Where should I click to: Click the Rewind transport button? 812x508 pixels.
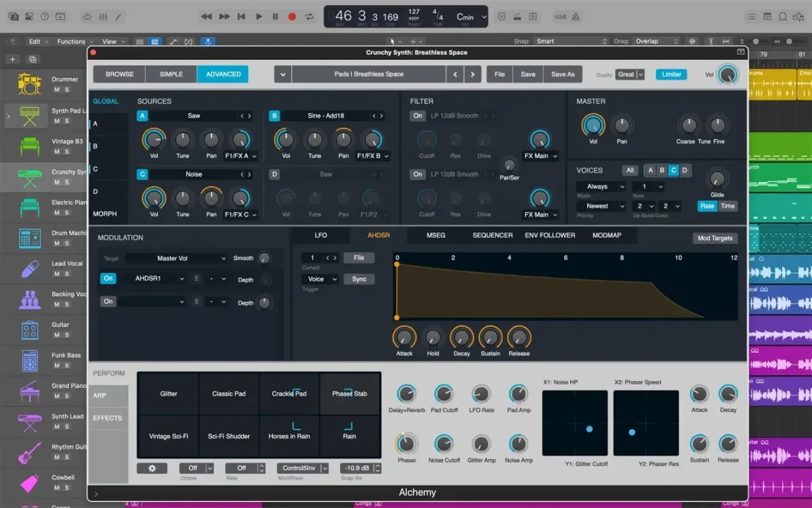[x=206, y=17]
